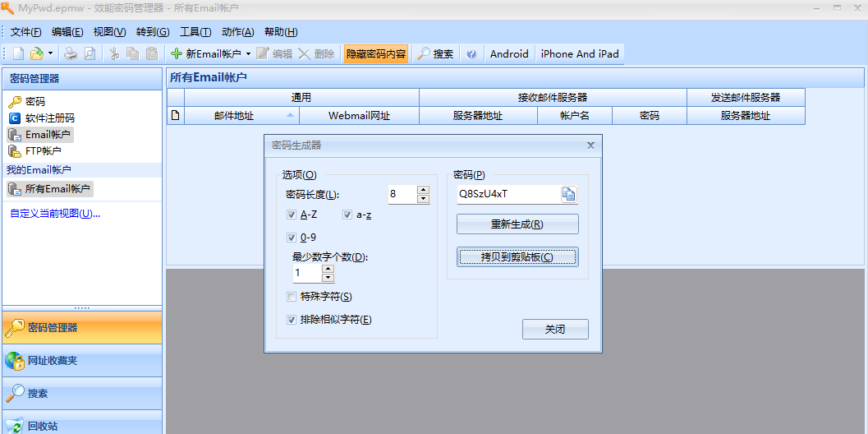Click the Paste clipboard toolbar icon
The width and height of the screenshot is (868, 434).
point(152,53)
